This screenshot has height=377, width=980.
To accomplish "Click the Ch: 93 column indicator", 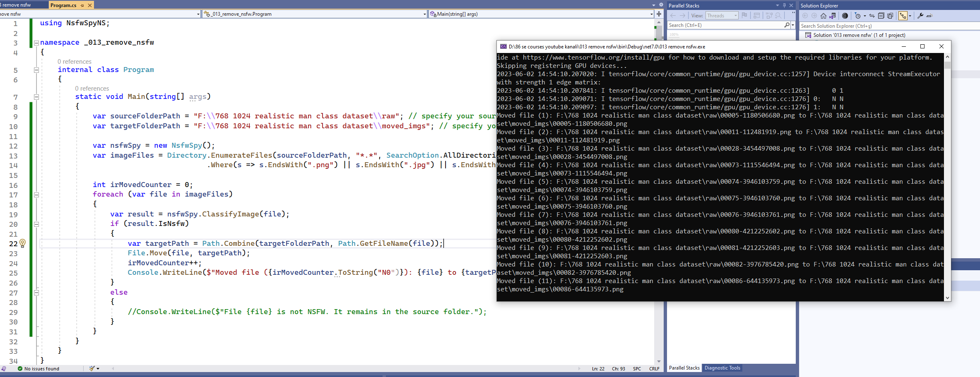I will [619, 369].
